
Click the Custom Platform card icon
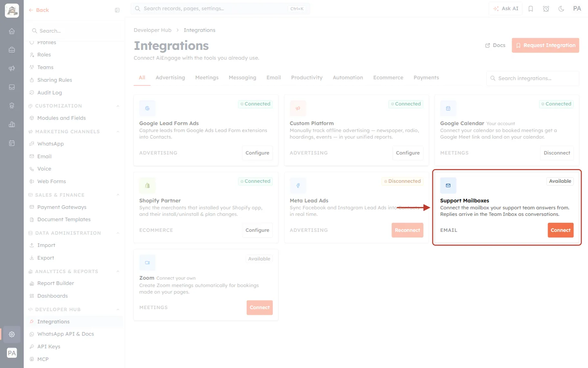pos(298,108)
